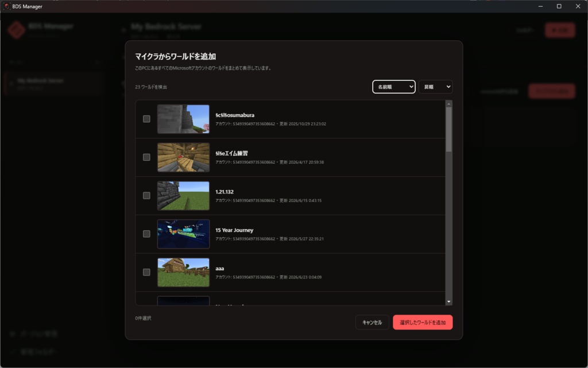
Task: Select the 1.21.132 world checkbox
Action: pos(146,196)
